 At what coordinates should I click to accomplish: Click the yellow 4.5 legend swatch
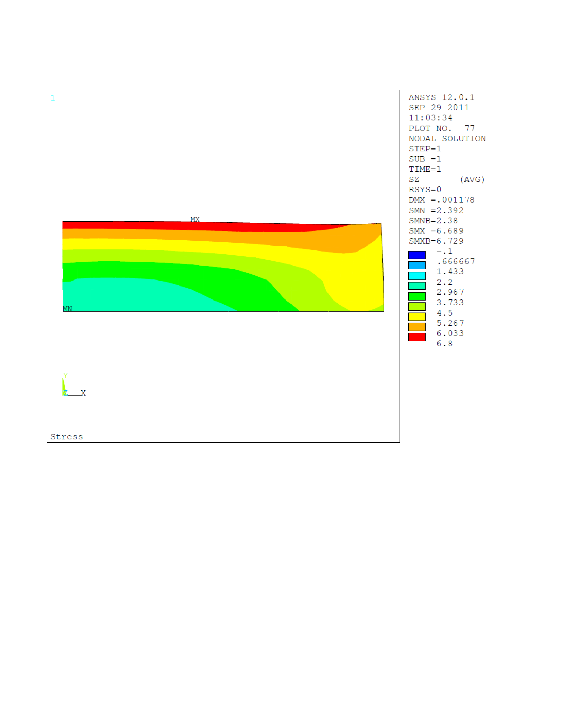[x=417, y=317]
